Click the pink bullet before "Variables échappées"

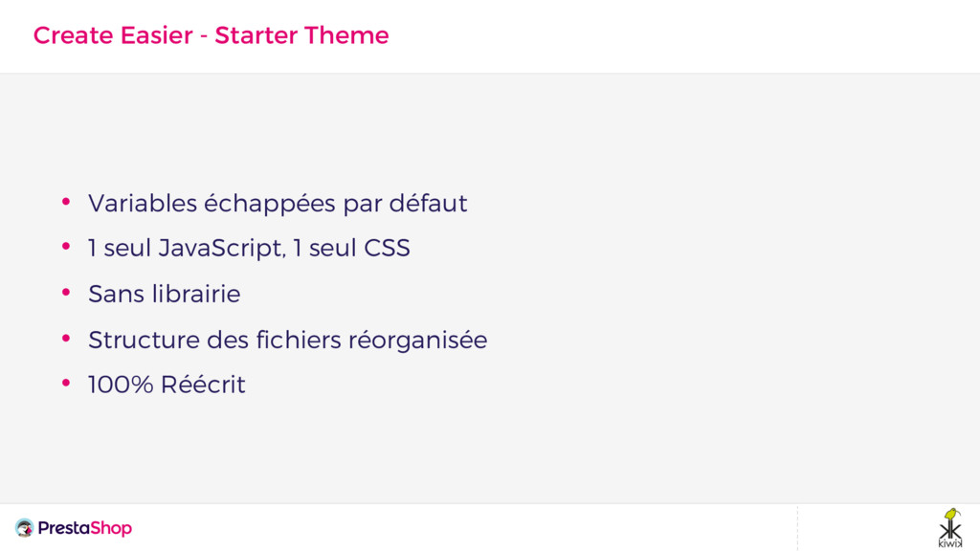click(x=66, y=202)
